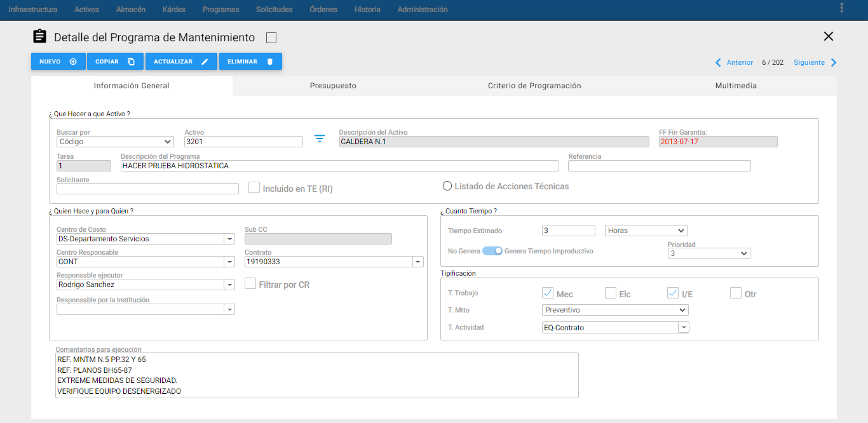Click the COPIAR button

click(115, 62)
